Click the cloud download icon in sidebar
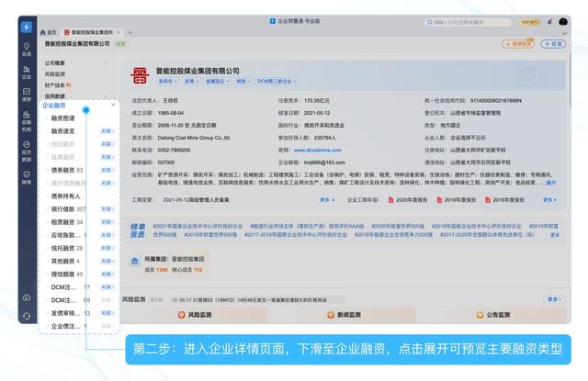The width and height of the screenshot is (588, 381). [27, 297]
